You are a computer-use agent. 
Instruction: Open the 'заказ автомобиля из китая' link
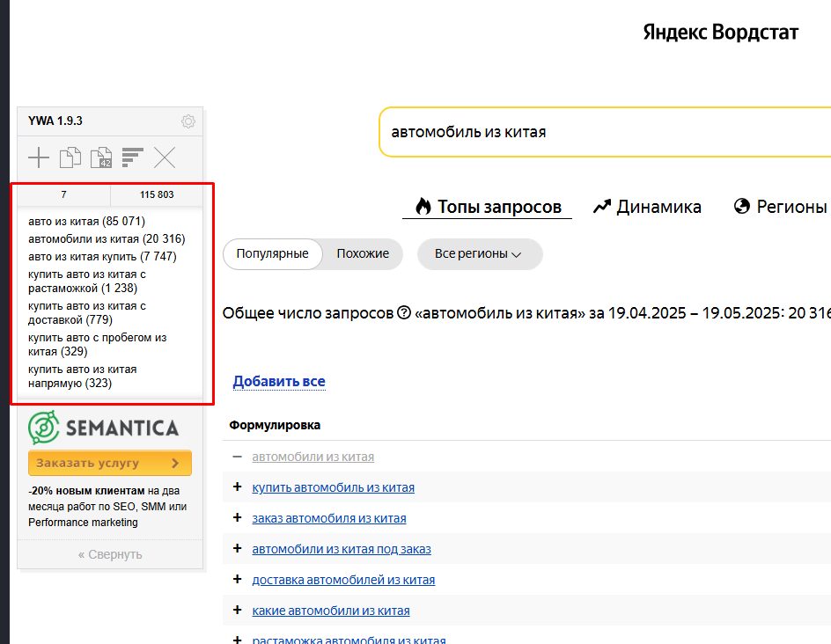pyautogui.click(x=329, y=518)
